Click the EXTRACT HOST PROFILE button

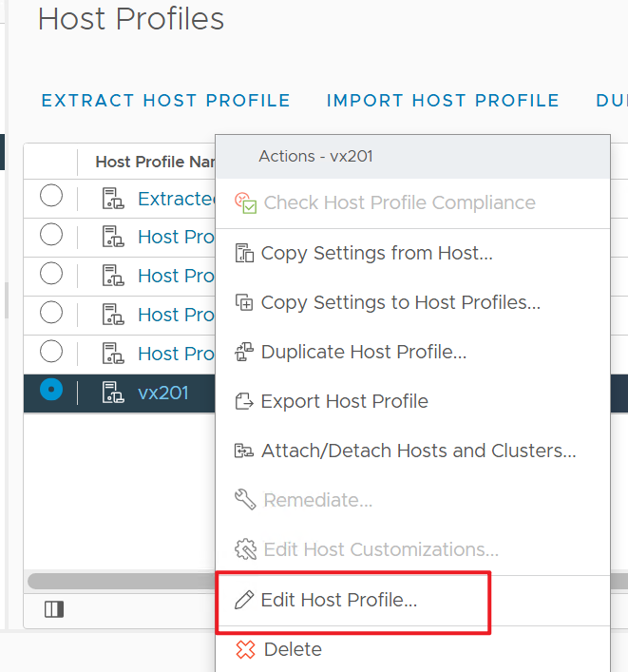click(x=165, y=101)
